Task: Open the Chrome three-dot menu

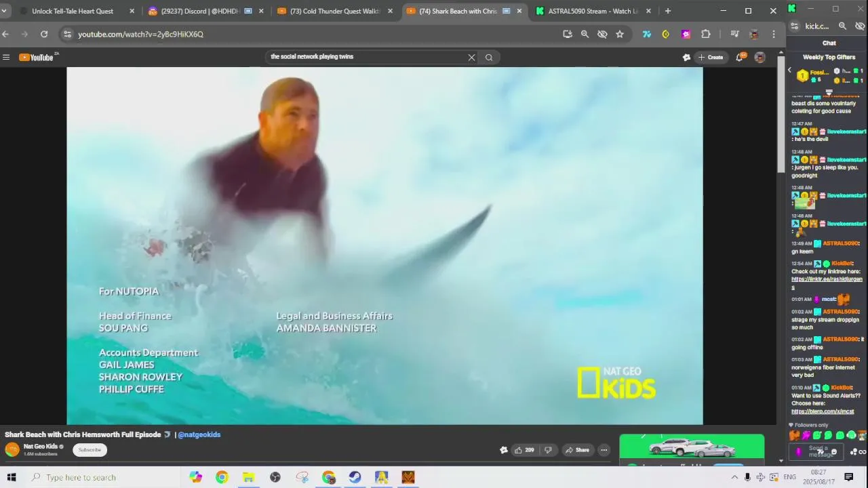Action: tap(774, 34)
